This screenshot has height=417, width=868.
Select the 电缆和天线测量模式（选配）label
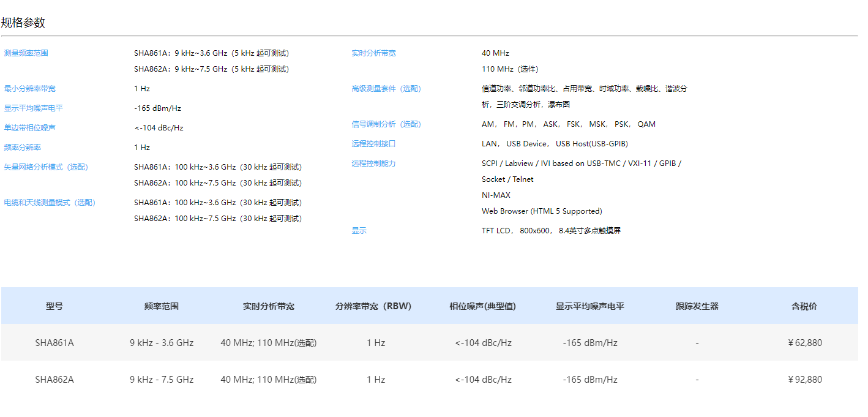point(50,203)
